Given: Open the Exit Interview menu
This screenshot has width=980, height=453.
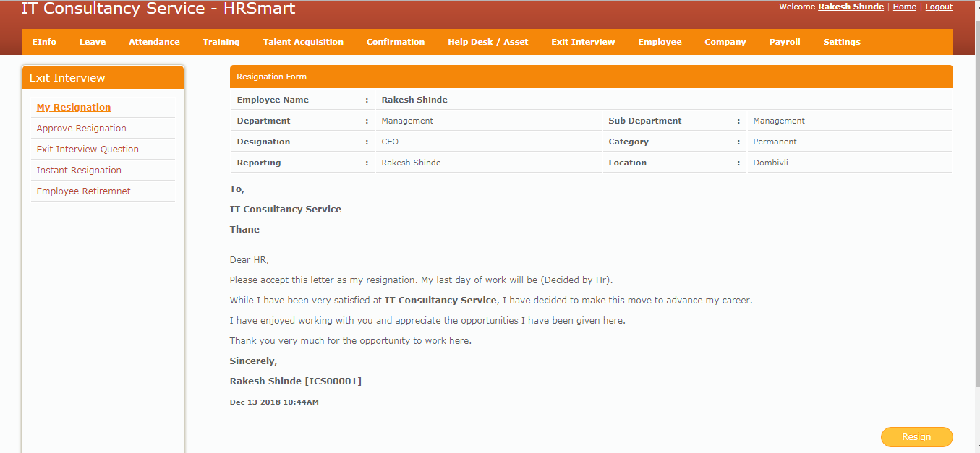Looking at the screenshot, I should (583, 42).
